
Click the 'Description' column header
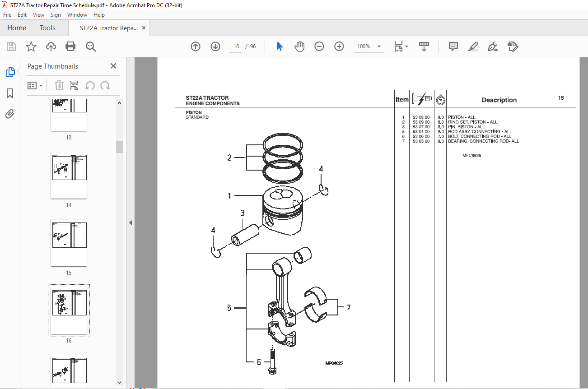click(499, 100)
